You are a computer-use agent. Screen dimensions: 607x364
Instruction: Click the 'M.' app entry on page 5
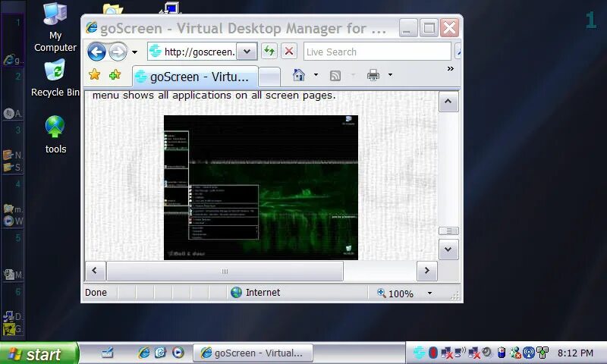click(13, 275)
